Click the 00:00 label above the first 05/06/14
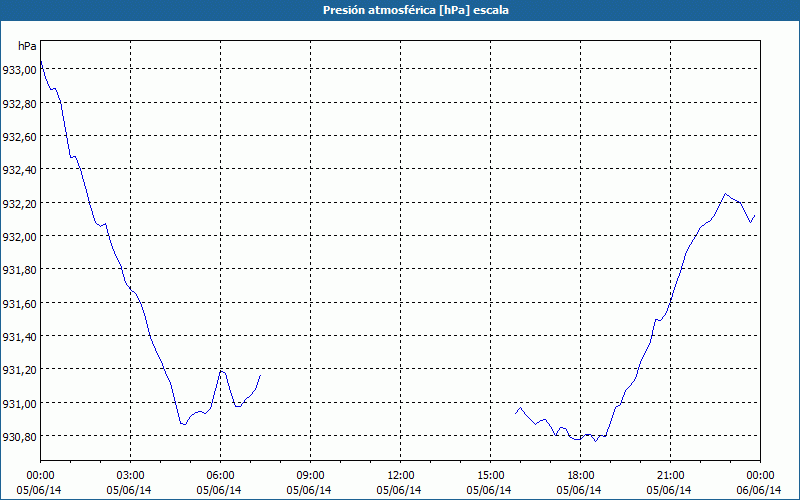The height and width of the screenshot is (500, 800). pyautogui.click(x=40, y=476)
